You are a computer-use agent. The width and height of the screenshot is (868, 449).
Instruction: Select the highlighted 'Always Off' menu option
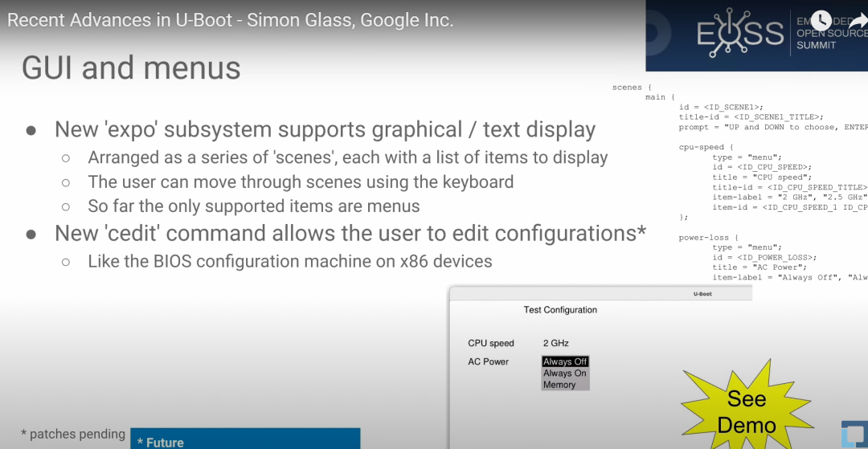565,361
